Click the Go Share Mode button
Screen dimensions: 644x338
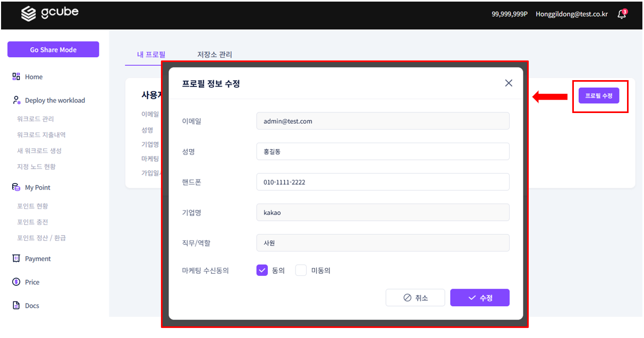point(53,49)
